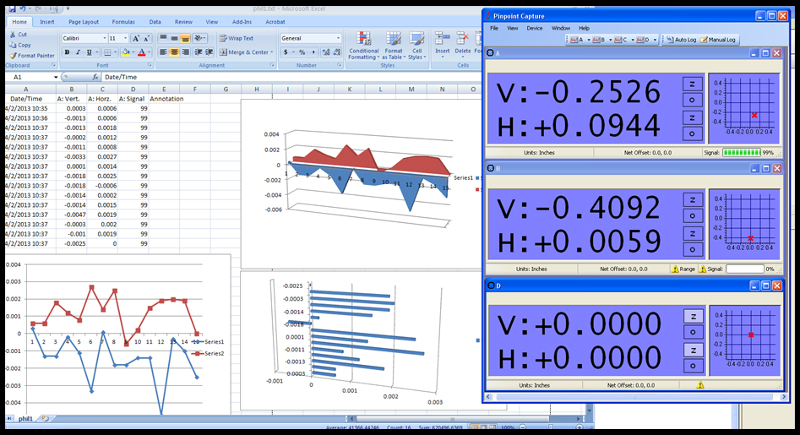Click the Format Painter brush icon
This screenshot has width=800, height=435.
click(x=12, y=55)
